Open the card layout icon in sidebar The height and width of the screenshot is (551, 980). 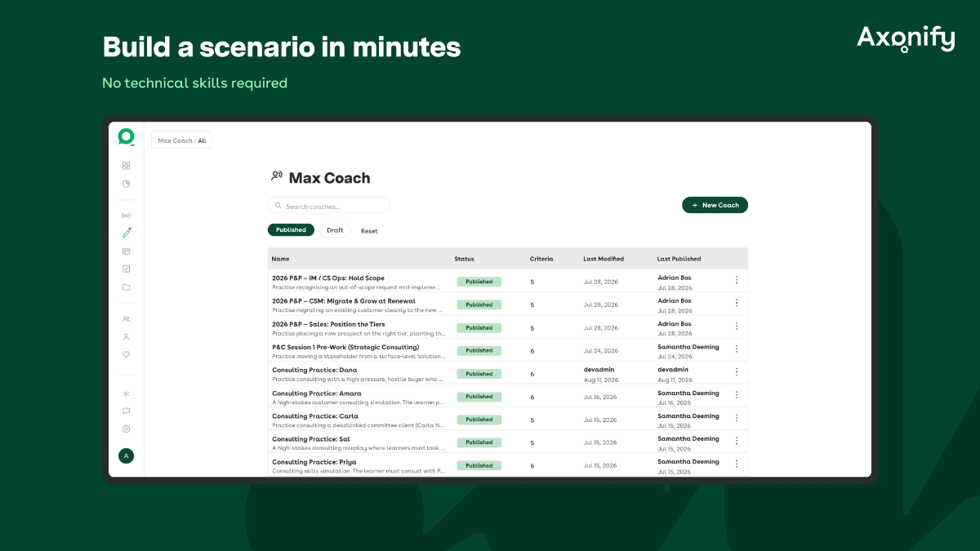point(126,251)
